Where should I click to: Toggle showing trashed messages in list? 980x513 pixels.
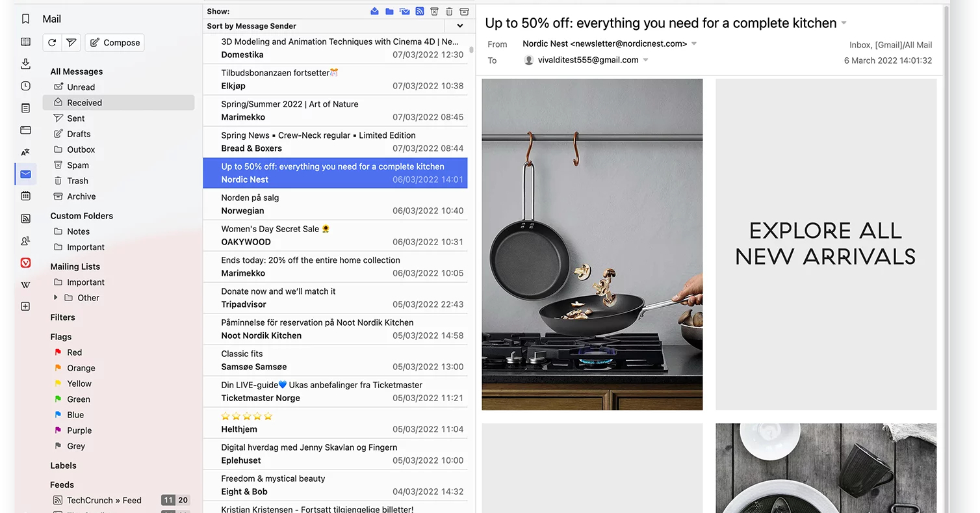pyautogui.click(x=449, y=11)
